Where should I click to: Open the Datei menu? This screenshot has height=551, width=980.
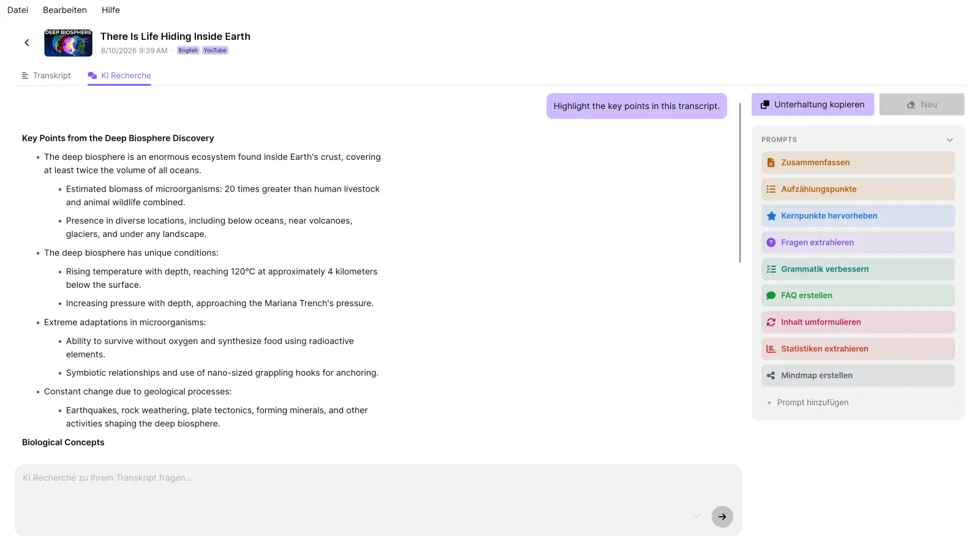(18, 10)
